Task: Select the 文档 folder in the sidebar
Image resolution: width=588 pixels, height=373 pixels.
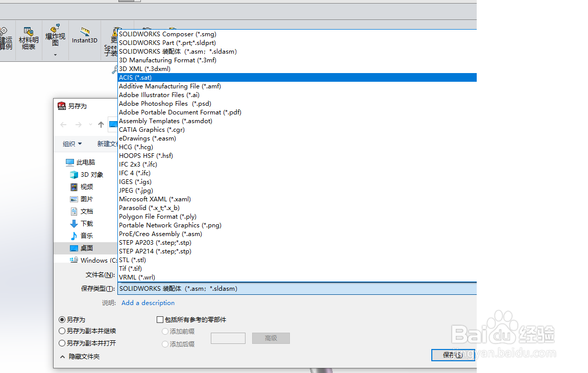Action: pyautogui.click(x=82, y=211)
